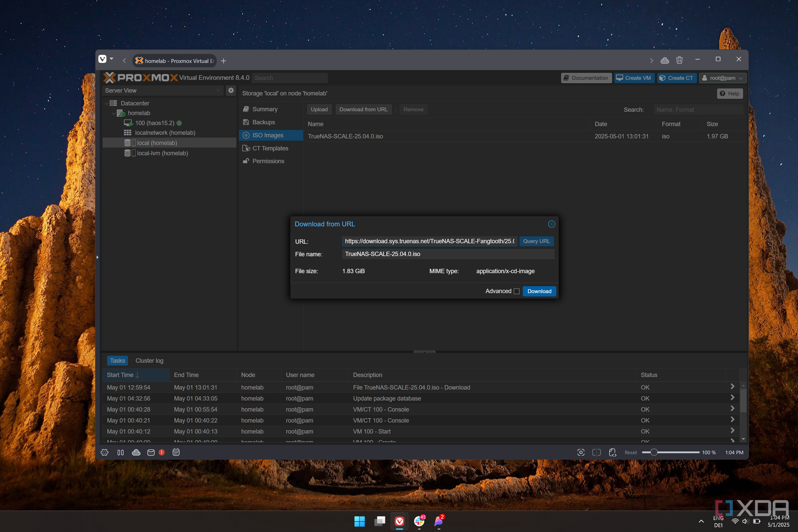798x532 pixels.
Task: Focus the Name, Format search field
Action: pos(698,109)
